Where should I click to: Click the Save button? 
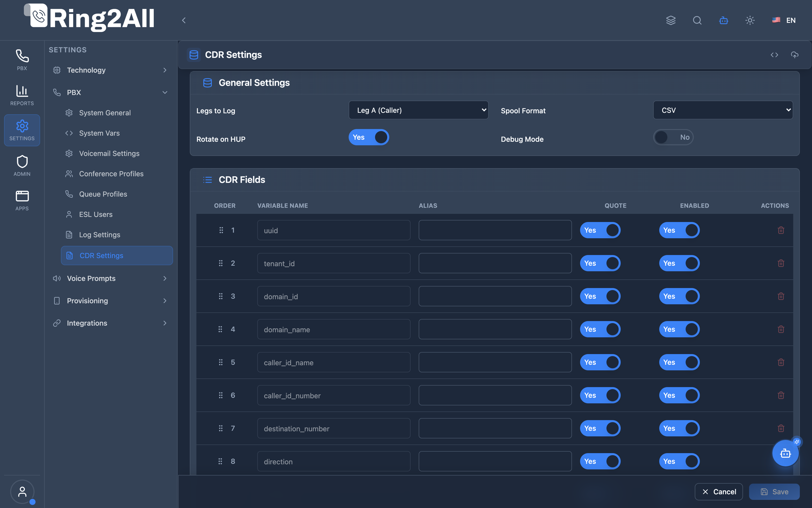tap(774, 492)
